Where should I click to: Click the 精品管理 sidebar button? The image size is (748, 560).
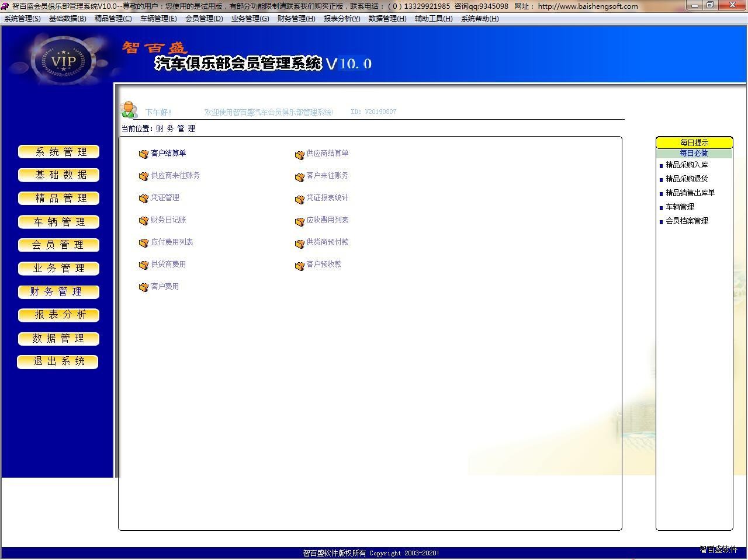pos(59,199)
